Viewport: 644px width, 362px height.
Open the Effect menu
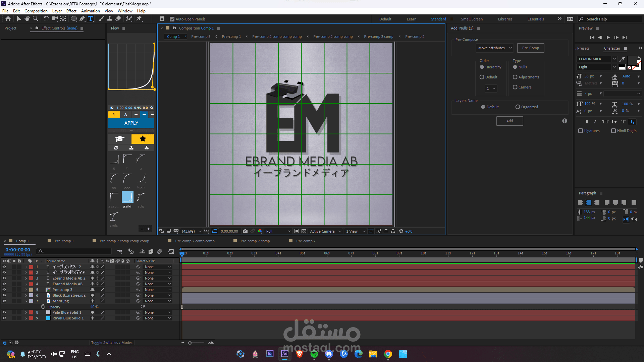point(71,11)
